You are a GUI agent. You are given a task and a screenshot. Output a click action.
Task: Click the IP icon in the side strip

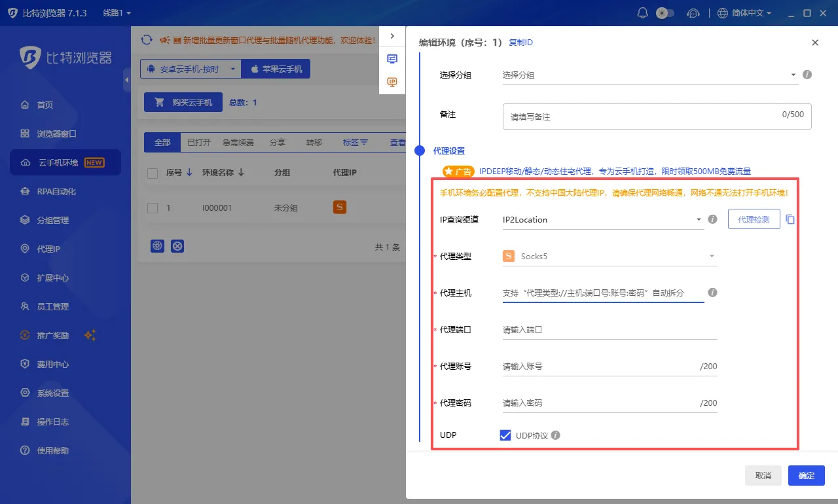coord(392,82)
